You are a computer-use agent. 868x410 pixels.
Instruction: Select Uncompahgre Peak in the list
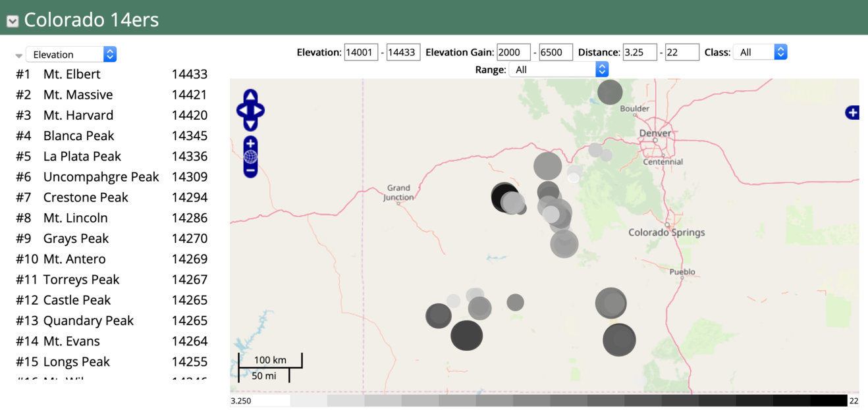point(101,177)
